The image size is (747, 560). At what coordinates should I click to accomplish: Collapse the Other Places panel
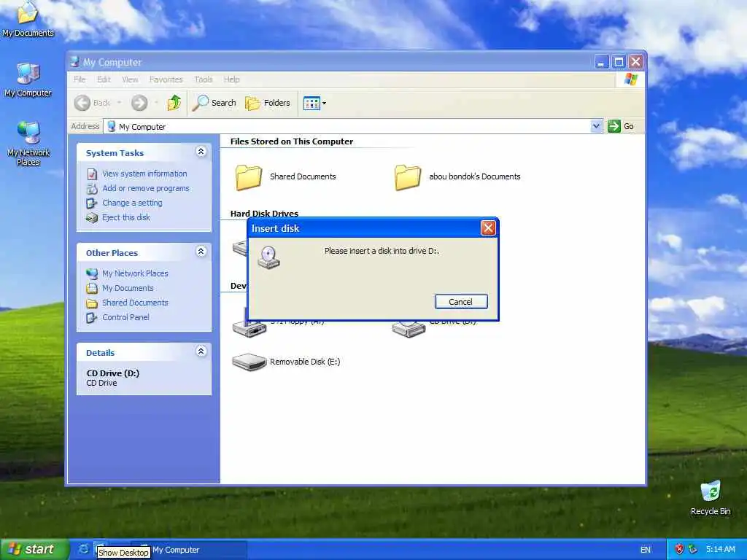pyautogui.click(x=201, y=252)
